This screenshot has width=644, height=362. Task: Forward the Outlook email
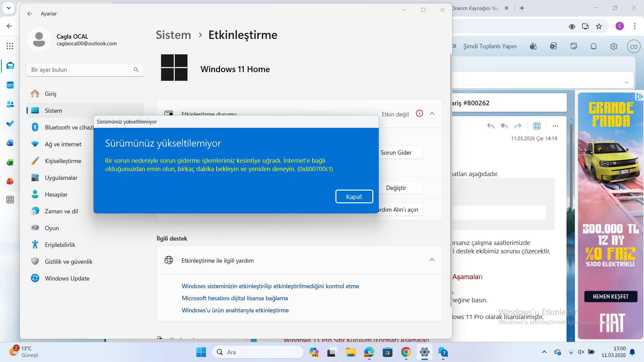coord(518,126)
